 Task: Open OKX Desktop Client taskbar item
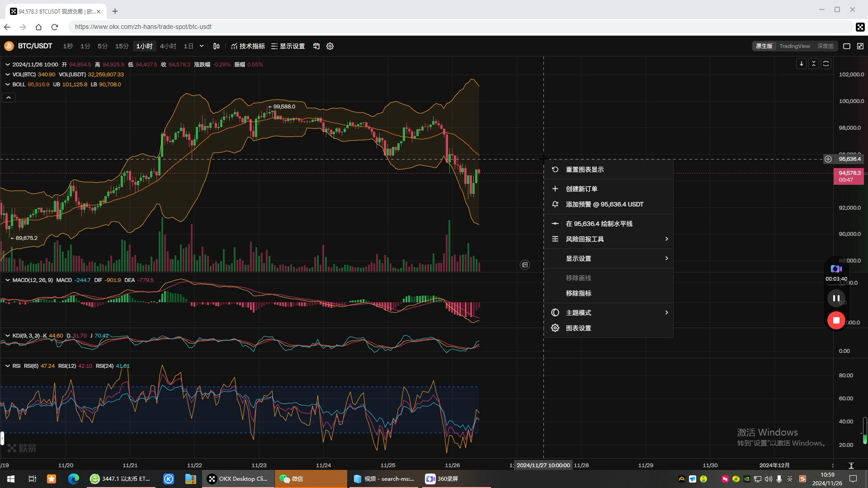[238, 479]
